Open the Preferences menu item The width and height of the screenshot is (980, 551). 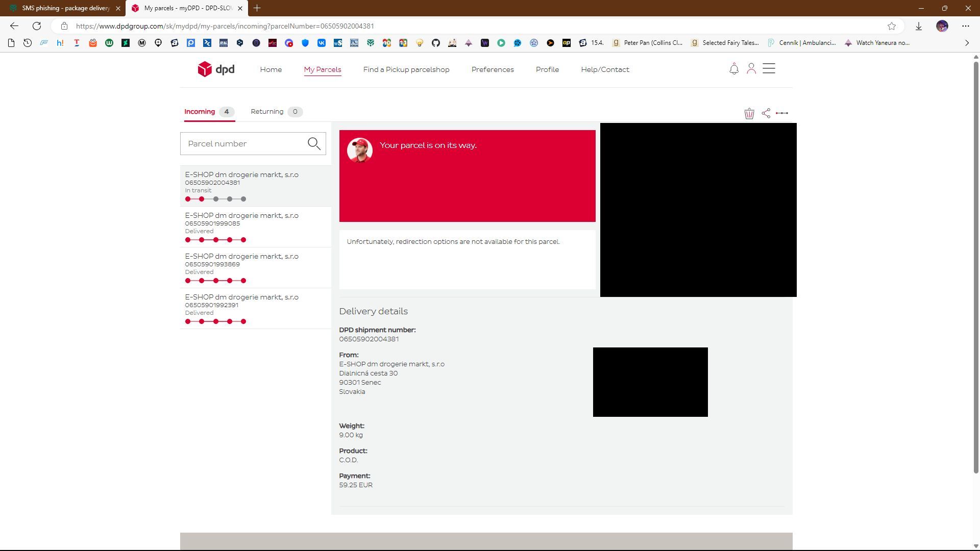(492, 69)
